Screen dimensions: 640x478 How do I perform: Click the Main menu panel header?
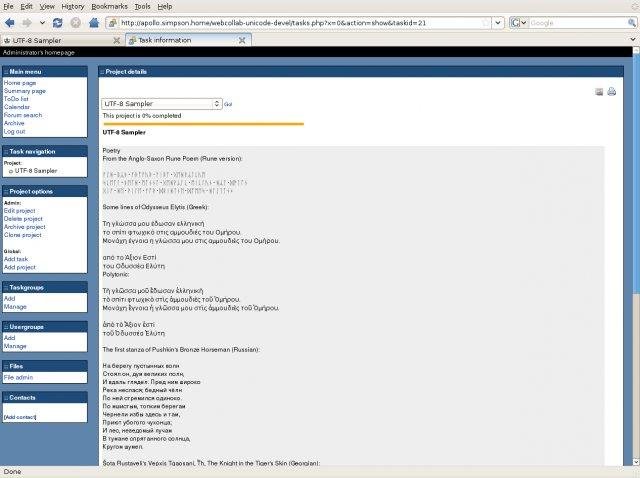(x=45, y=71)
